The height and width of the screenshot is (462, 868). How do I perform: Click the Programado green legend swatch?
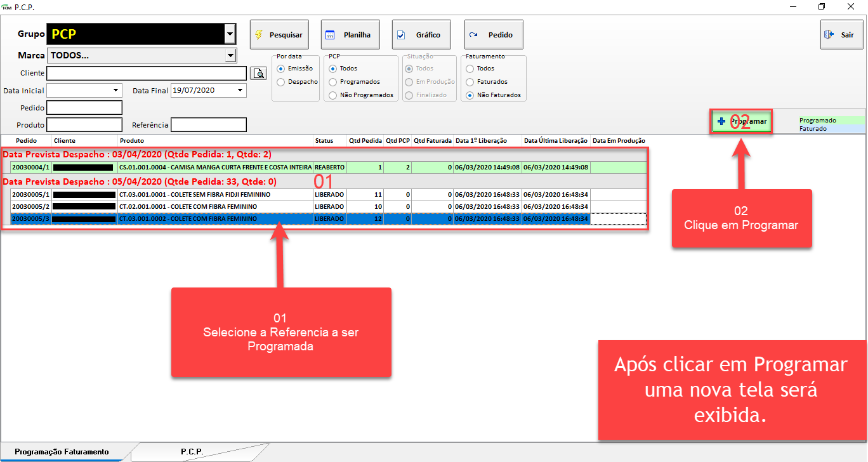coord(832,121)
